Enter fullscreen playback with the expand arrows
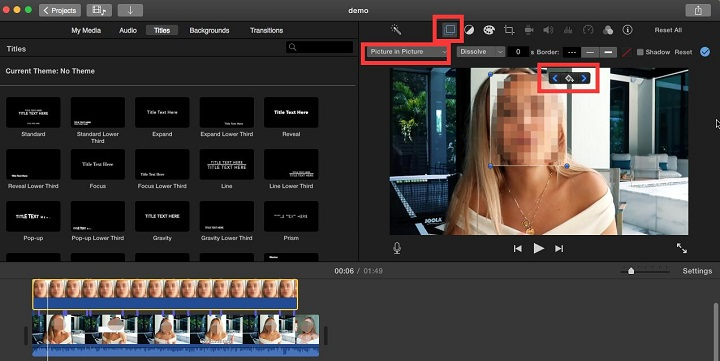The width and height of the screenshot is (720, 361). [x=682, y=248]
